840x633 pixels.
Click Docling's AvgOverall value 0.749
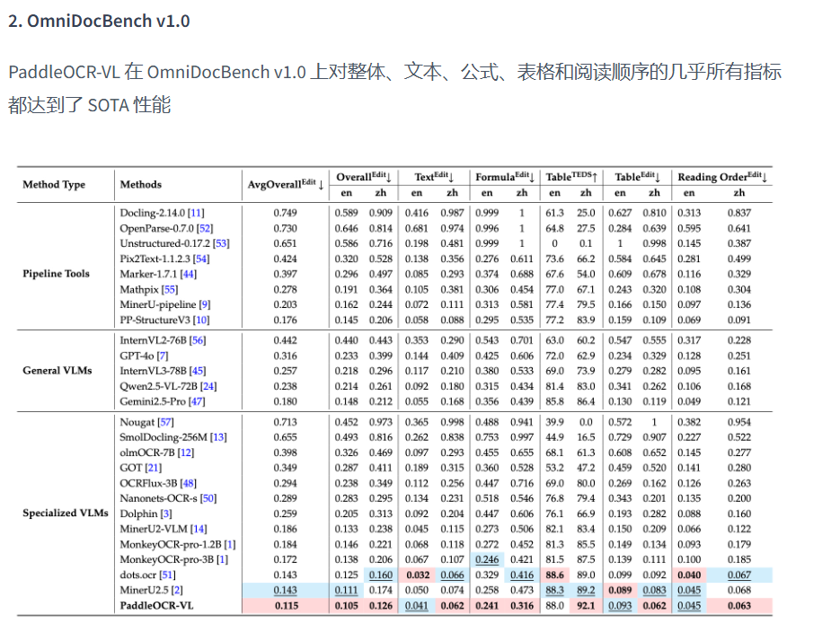point(286,213)
